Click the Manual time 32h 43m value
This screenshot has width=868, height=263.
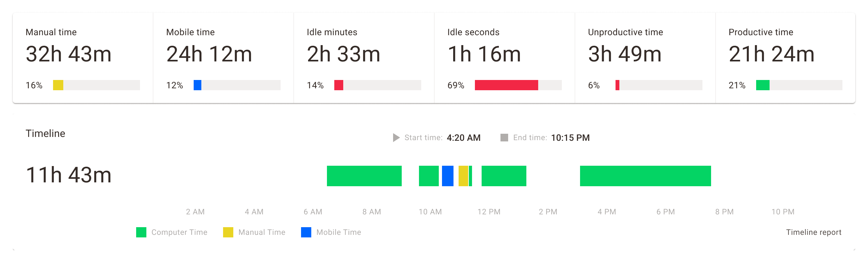click(68, 54)
